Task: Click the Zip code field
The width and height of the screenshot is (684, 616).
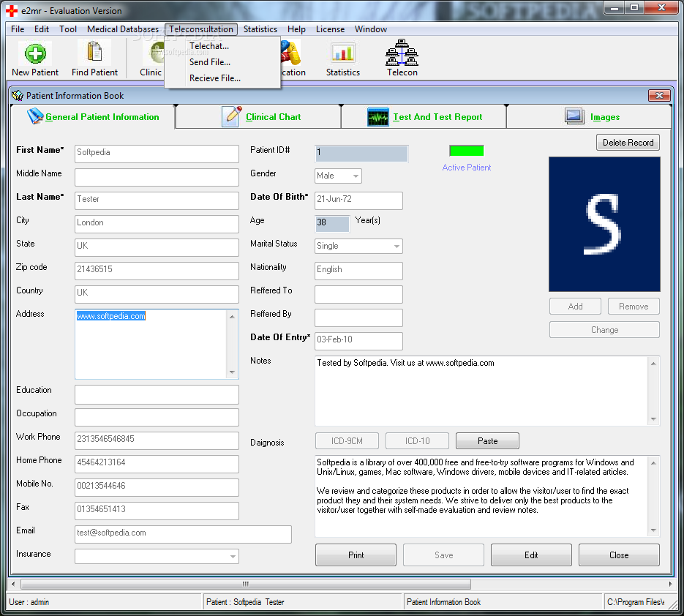Action: click(x=157, y=271)
